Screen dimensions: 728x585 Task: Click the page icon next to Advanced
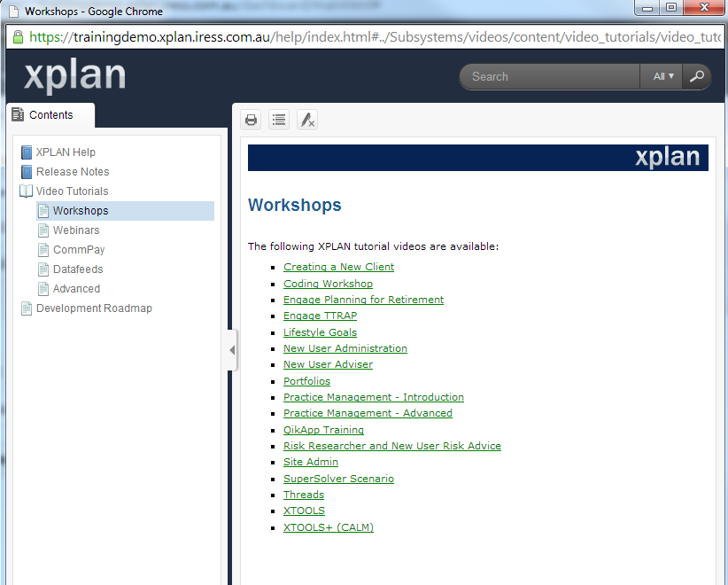tap(43, 289)
